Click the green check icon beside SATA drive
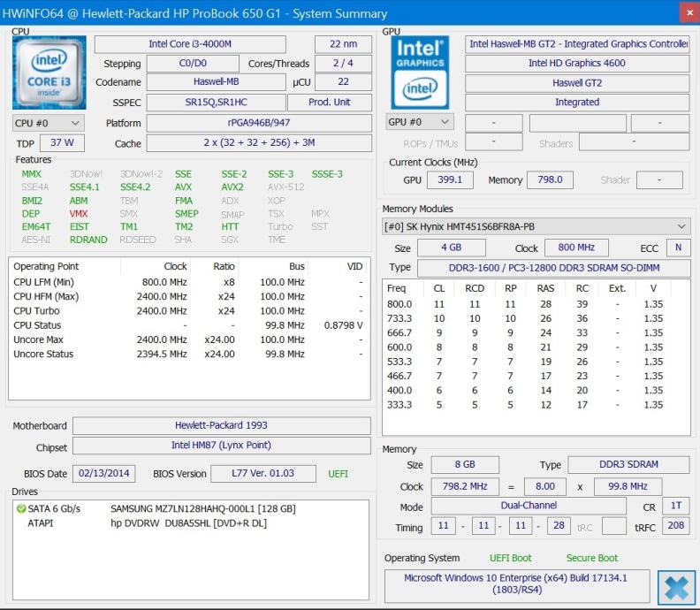The image size is (700, 610). [x=21, y=509]
